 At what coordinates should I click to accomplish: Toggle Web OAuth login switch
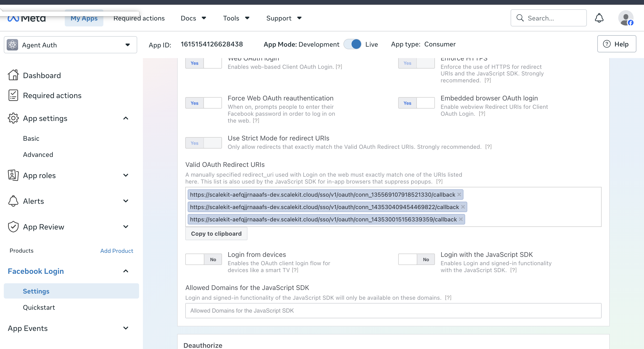click(203, 63)
